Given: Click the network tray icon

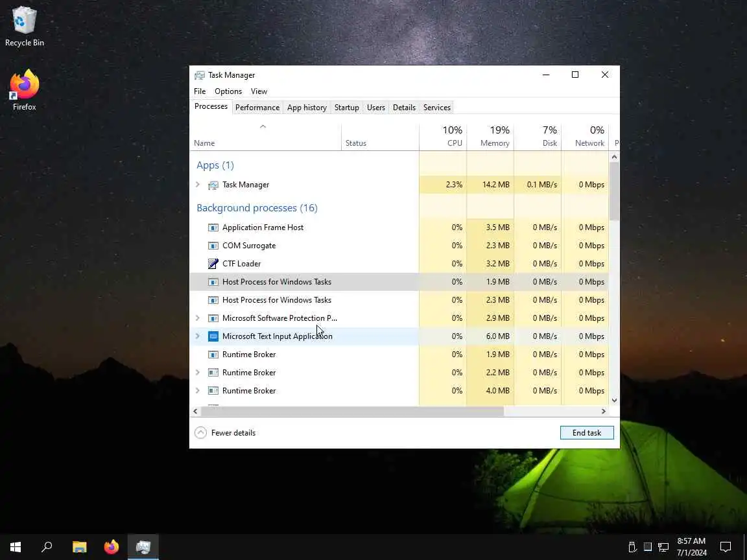Looking at the screenshot, I should coord(663,546).
